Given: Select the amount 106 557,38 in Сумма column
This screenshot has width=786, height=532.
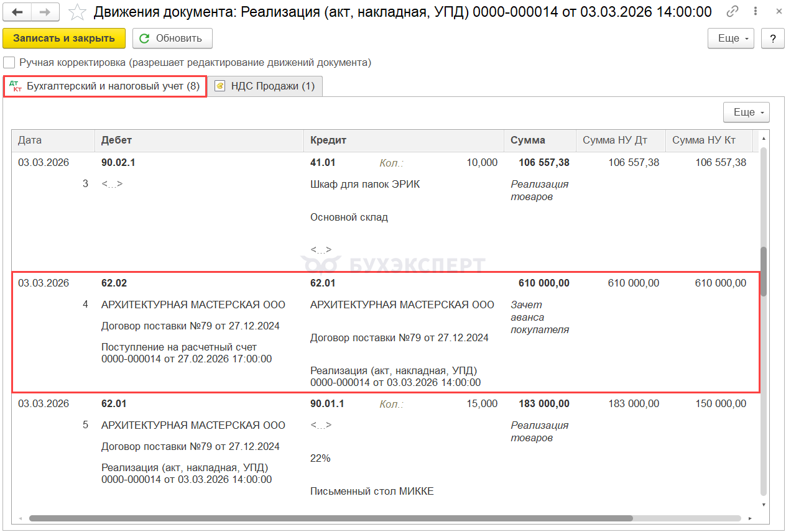Looking at the screenshot, I should [543, 162].
